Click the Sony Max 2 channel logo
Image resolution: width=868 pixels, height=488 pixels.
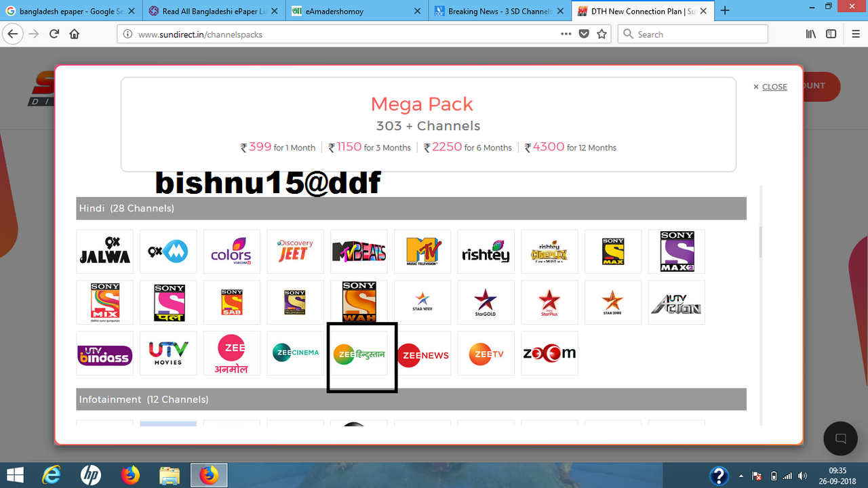coord(677,251)
